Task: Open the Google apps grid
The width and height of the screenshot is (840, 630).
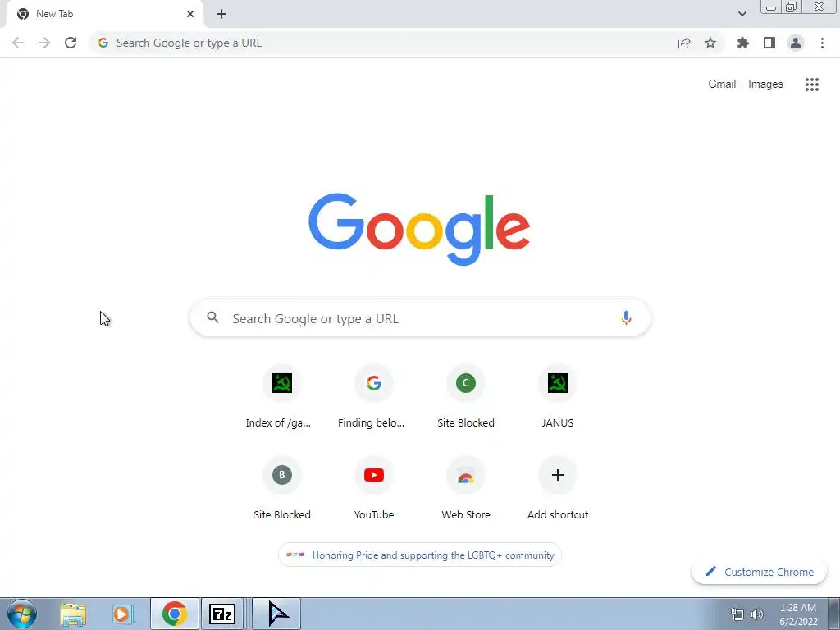Action: pos(812,84)
